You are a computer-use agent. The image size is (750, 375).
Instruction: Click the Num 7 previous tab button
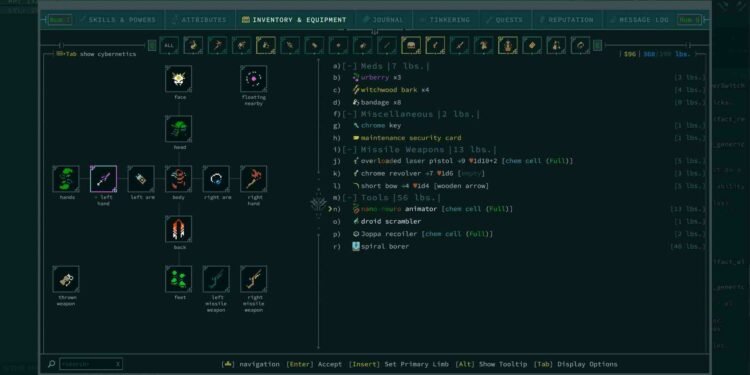[60, 20]
